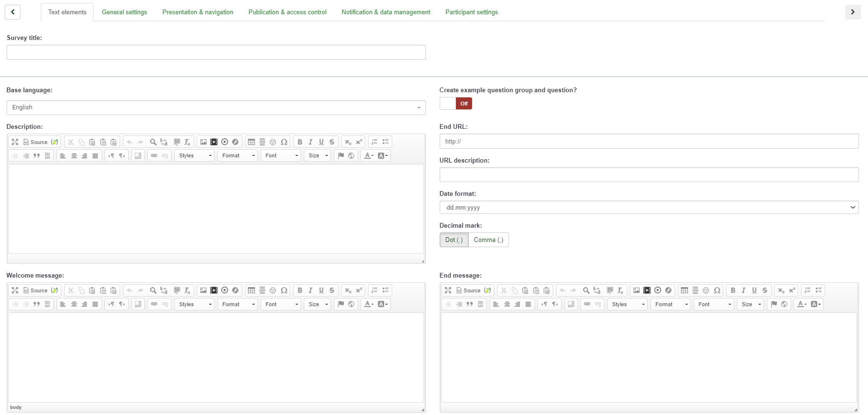Click the Source button in End message editor
This screenshot has height=415, width=868.
468,290
